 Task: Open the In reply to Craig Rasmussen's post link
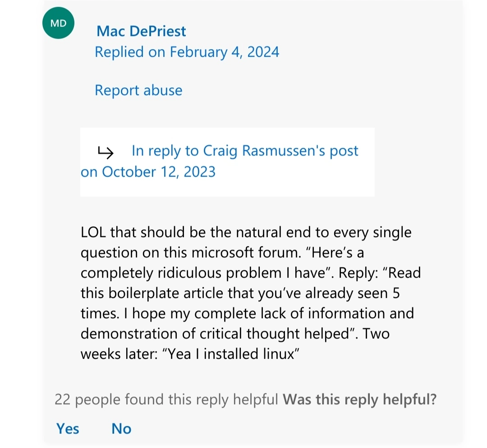coord(245,151)
